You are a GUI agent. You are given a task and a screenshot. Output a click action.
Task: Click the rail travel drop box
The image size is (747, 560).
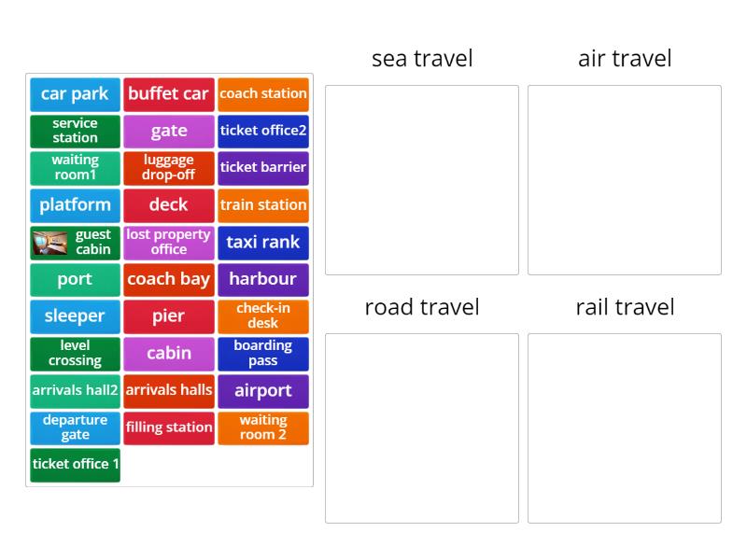[625, 428]
